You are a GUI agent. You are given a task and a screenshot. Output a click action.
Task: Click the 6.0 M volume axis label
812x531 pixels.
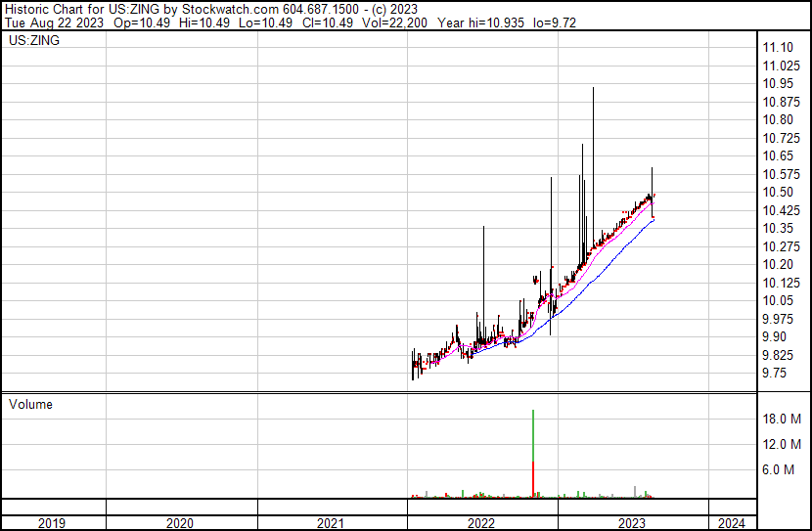tap(782, 469)
